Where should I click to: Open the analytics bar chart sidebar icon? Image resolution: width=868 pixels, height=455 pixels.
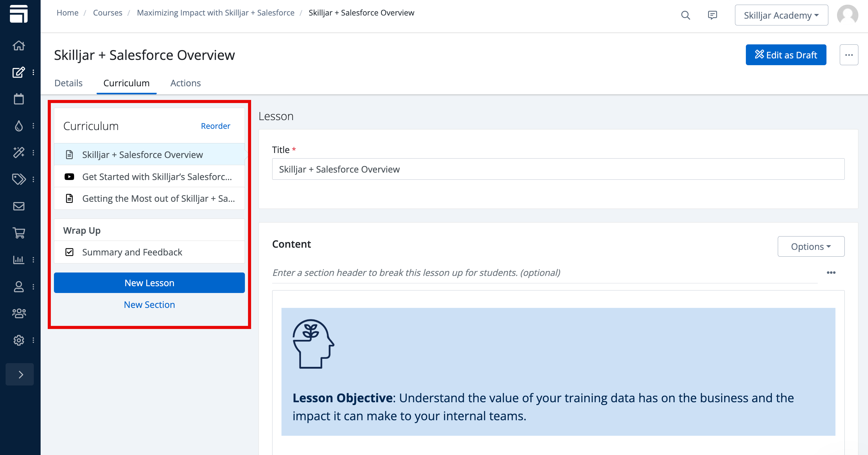click(x=19, y=259)
